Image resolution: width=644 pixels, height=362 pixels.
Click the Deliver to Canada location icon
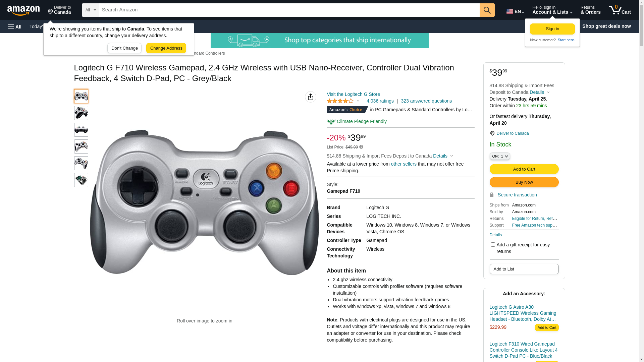click(x=492, y=133)
